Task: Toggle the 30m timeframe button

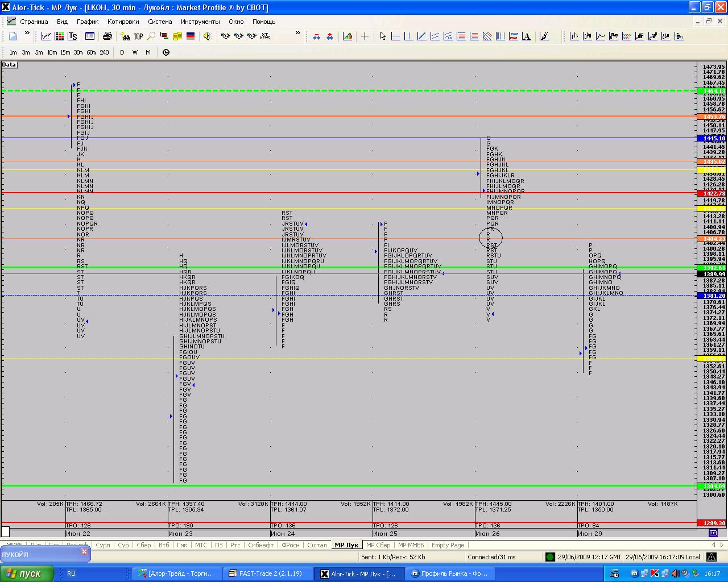Action: [x=78, y=52]
